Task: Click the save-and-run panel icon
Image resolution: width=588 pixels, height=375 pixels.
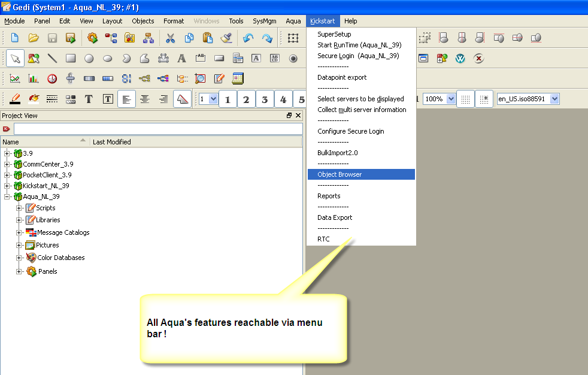Action: click(x=71, y=38)
